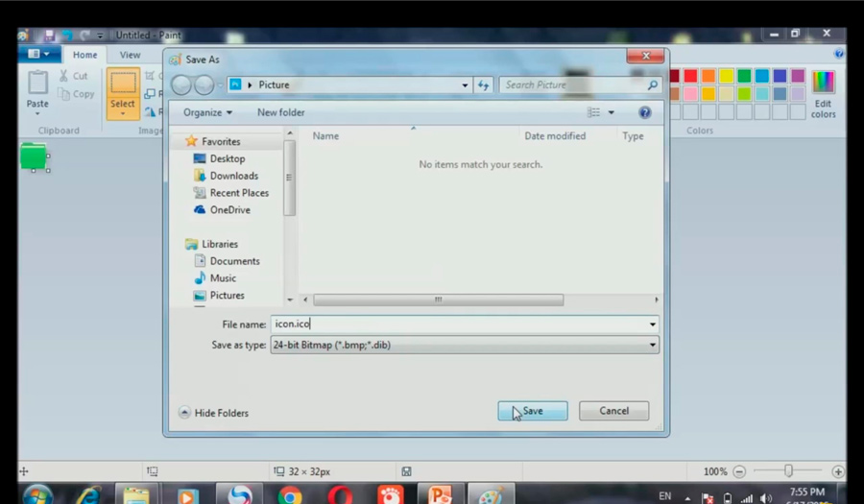
Task: Hide Folders in the Save As dialog
Action: click(x=214, y=413)
